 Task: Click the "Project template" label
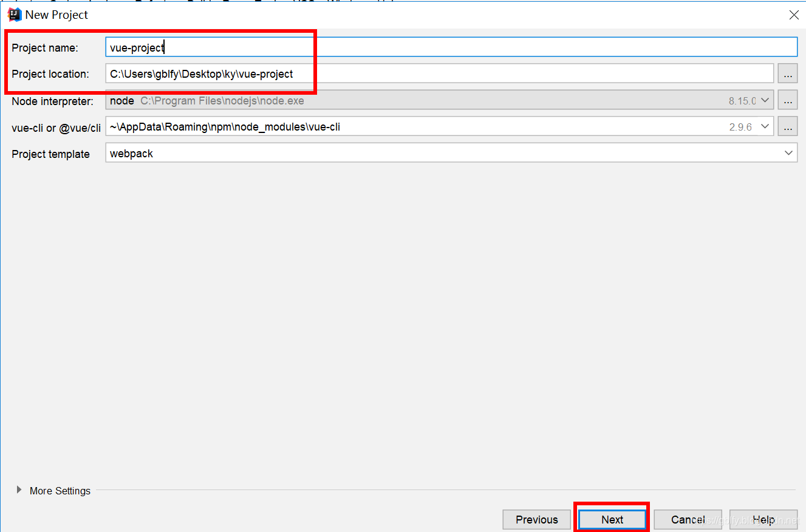[51, 154]
